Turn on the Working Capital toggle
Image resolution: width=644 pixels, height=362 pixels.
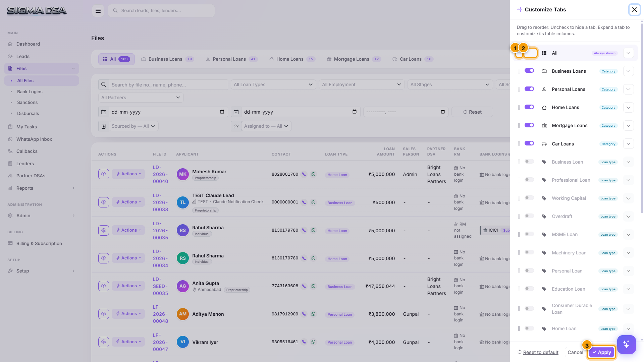529,198
